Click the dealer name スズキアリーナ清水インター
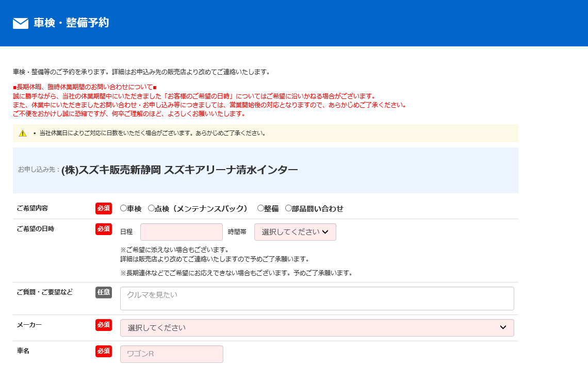Viewport: 588px width, 366px height. [x=231, y=170]
